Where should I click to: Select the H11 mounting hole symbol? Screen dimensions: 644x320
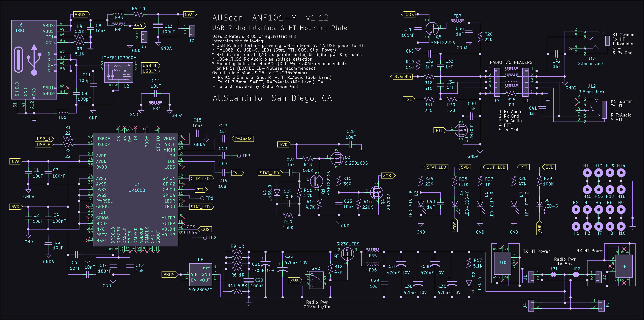(x=587, y=173)
